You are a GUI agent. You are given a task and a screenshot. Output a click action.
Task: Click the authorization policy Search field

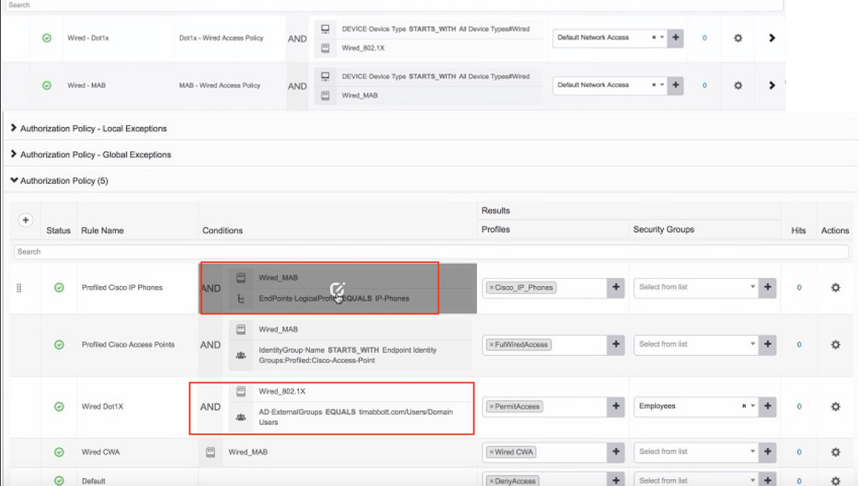(x=431, y=252)
